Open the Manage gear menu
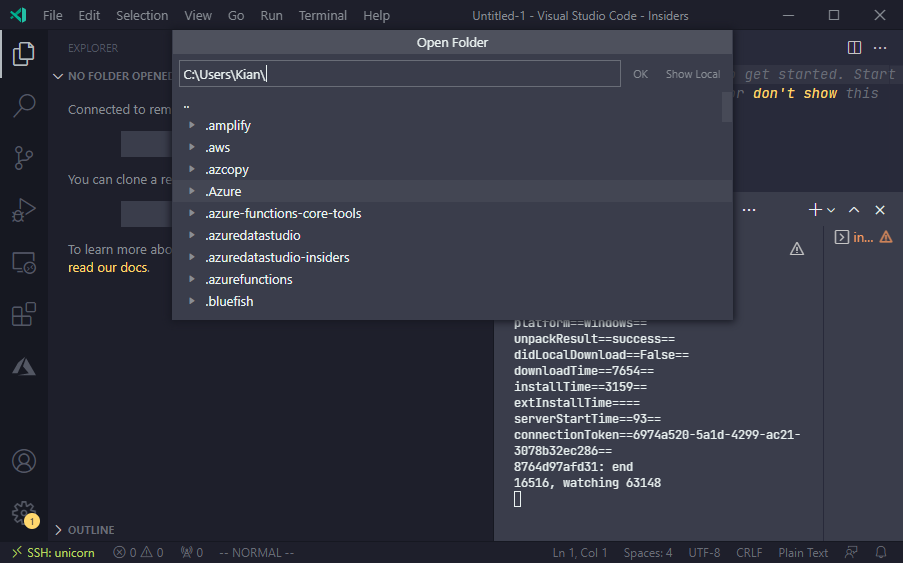903x563 pixels. [24, 512]
